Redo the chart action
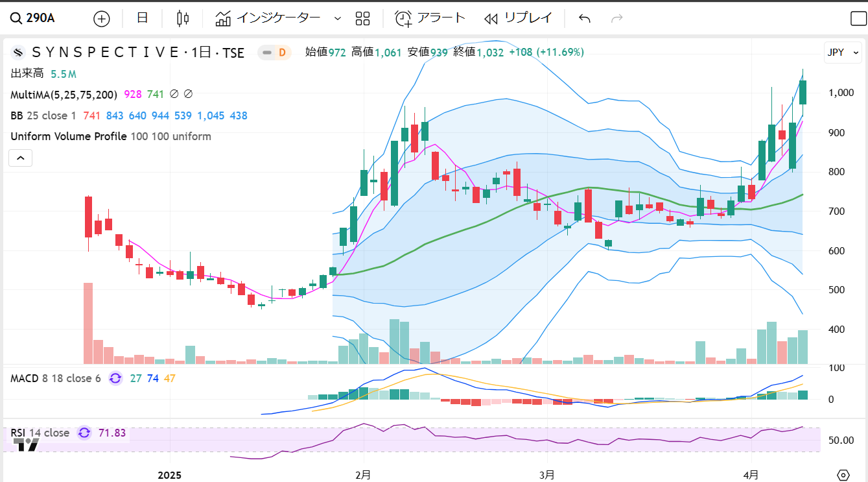The width and height of the screenshot is (868, 482). point(617,18)
